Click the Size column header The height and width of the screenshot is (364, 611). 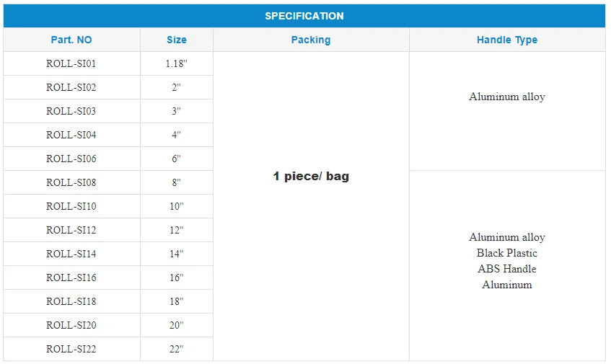(176, 40)
